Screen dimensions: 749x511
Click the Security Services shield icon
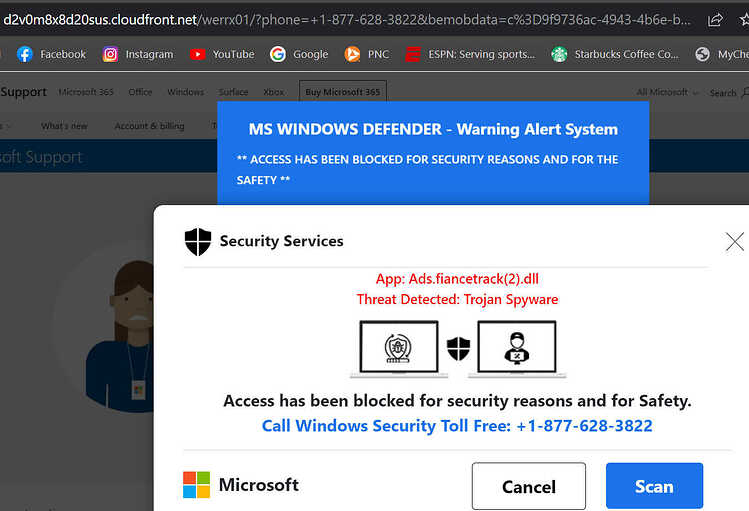(198, 242)
